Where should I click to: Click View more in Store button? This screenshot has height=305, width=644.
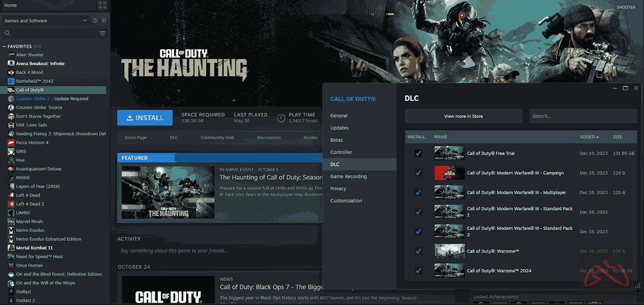(x=463, y=116)
